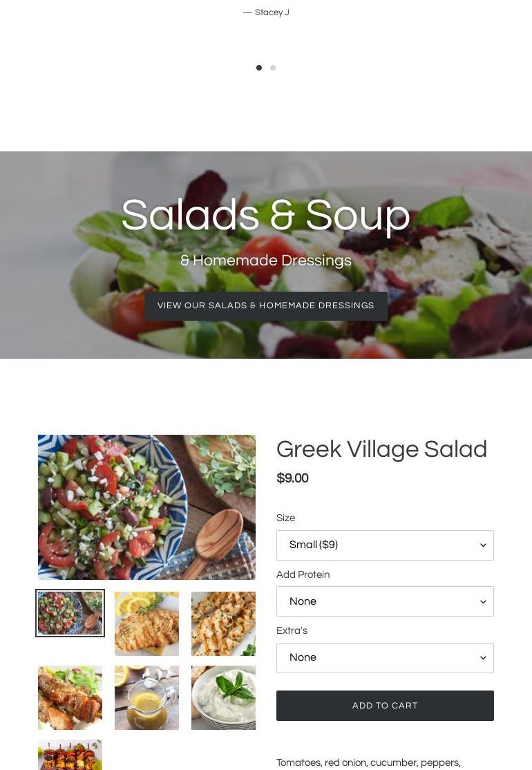Click the chevron arrow in Size dropdown

tap(483, 545)
